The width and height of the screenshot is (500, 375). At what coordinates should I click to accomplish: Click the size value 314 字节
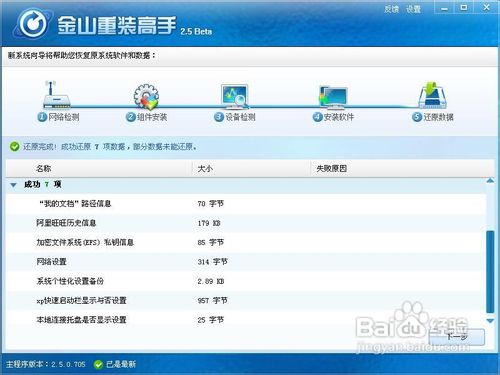[212, 262]
